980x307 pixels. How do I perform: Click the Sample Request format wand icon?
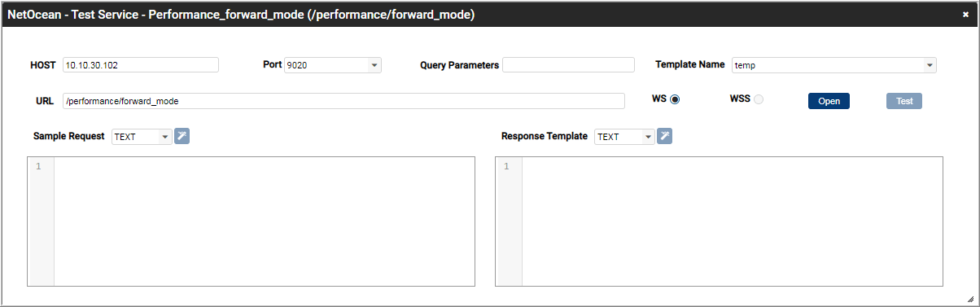pos(182,136)
